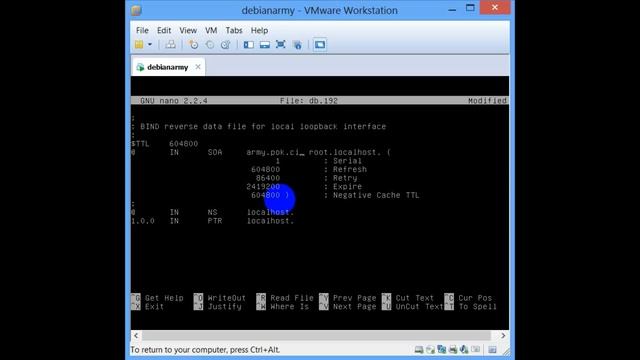Click the printer status bar icon

(453, 349)
